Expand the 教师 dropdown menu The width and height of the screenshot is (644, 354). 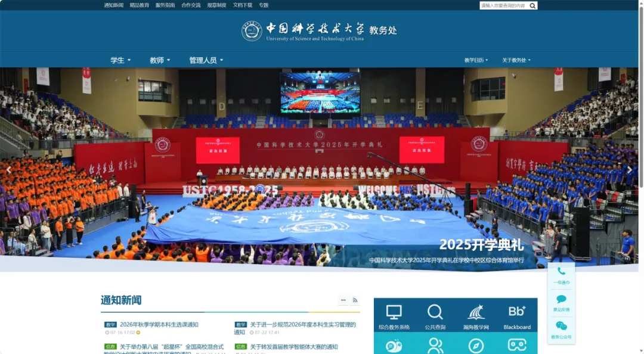[160, 60]
